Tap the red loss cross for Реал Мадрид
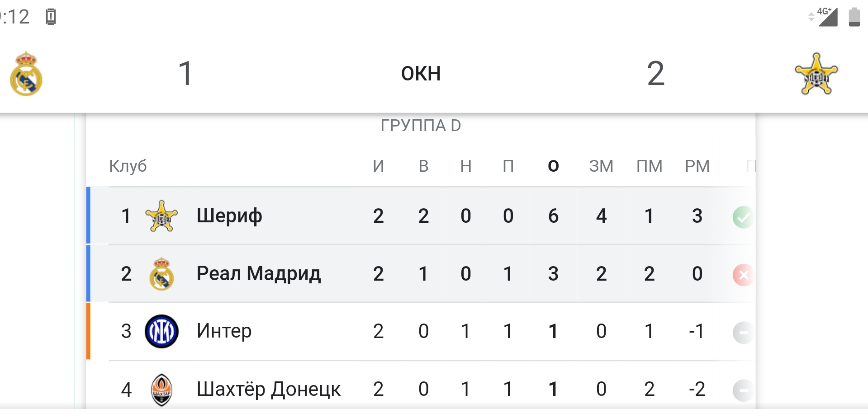The width and height of the screenshot is (868, 418). 743,275
